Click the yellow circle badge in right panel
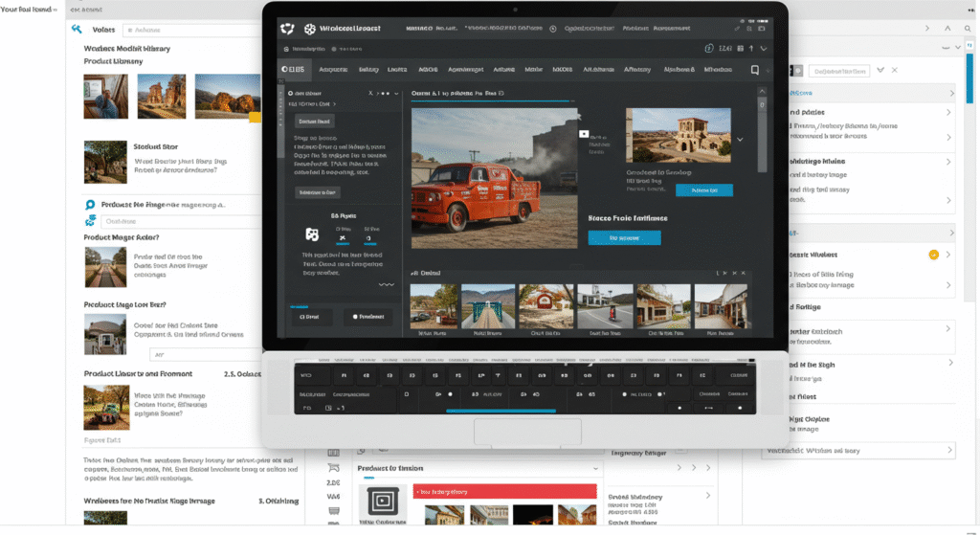Screen dimensions: 980x535 point(933,255)
